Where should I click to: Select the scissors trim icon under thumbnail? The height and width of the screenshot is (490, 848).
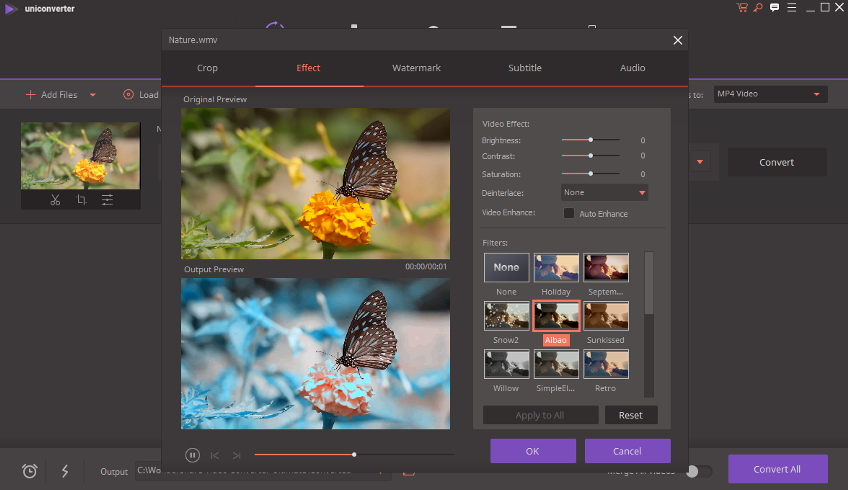[x=55, y=200]
